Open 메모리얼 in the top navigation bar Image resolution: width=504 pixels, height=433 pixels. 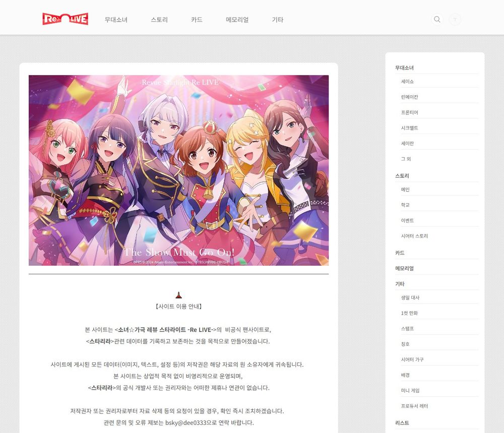tap(237, 20)
